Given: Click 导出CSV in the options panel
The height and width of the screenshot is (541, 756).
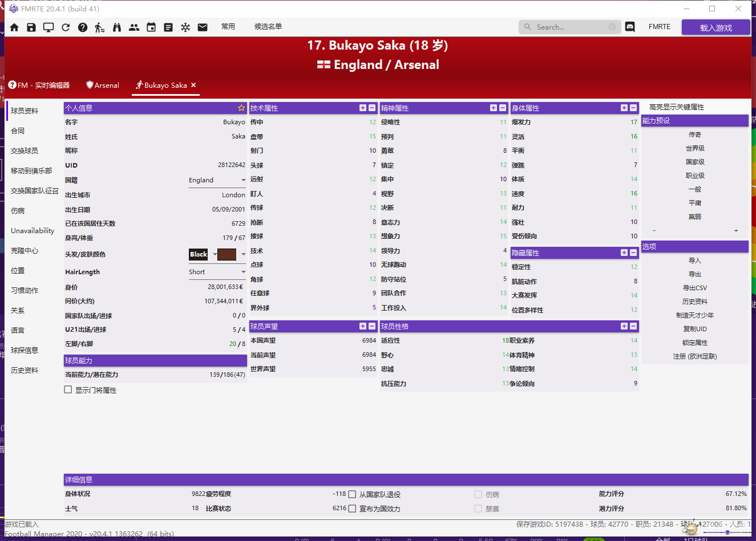Looking at the screenshot, I should point(694,288).
